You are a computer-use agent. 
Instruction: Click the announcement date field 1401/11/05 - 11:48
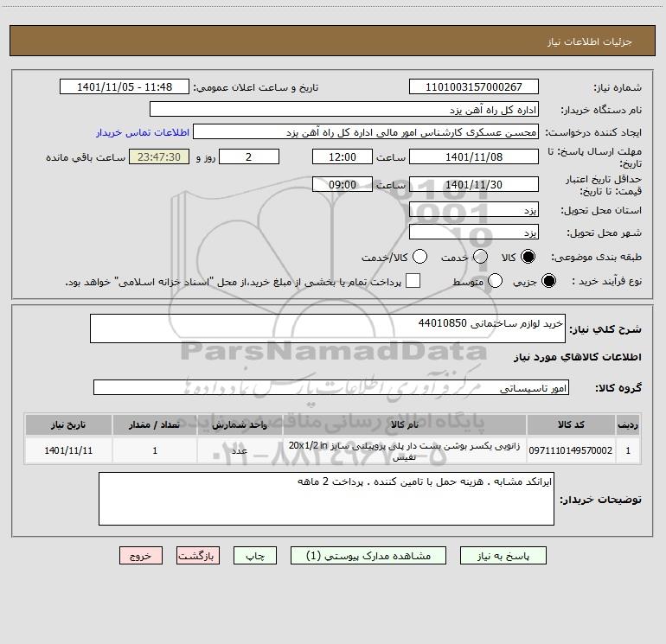[x=125, y=87]
